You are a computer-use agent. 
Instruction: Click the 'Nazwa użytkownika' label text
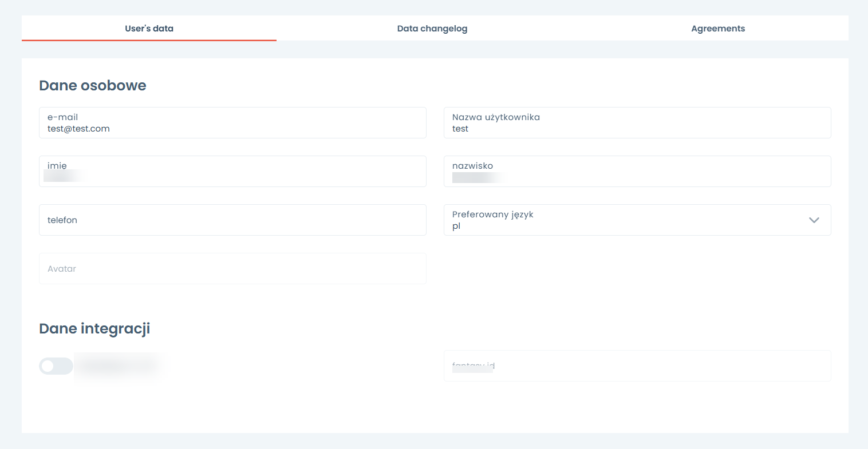(x=496, y=117)
